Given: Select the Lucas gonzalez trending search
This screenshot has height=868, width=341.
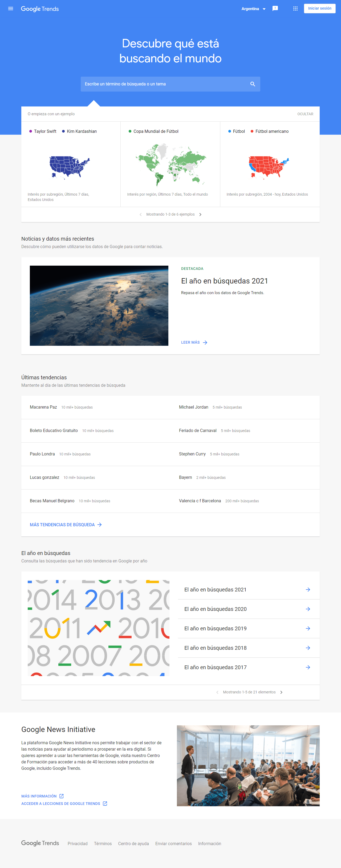Looking at the screenshot, I should pyautogui.click(x=44, y=477).
